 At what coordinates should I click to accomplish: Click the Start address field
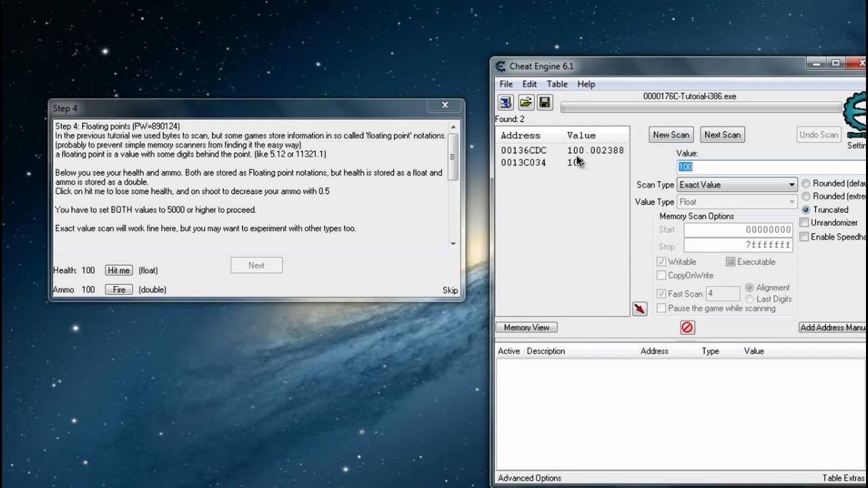tap(738, 230)
